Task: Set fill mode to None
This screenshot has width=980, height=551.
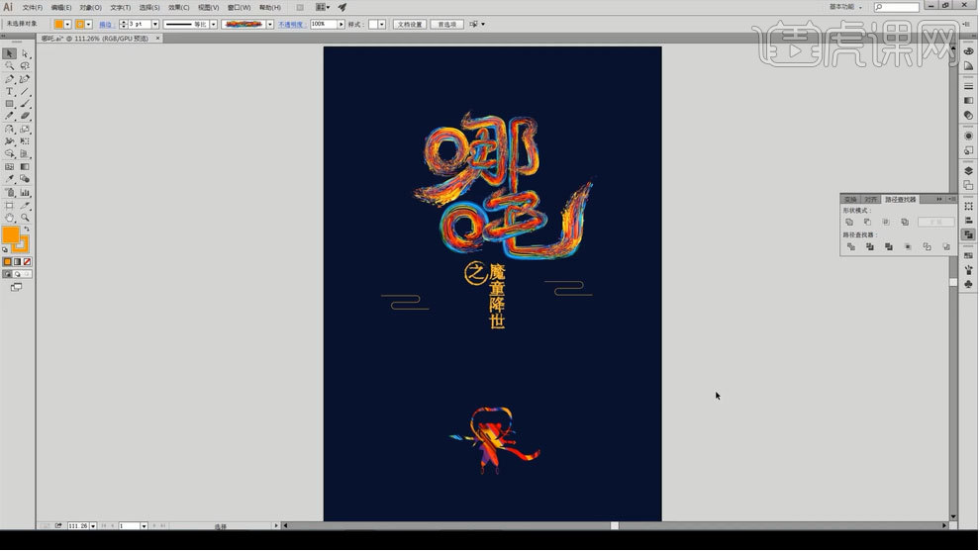Action: tap(27, 262)
